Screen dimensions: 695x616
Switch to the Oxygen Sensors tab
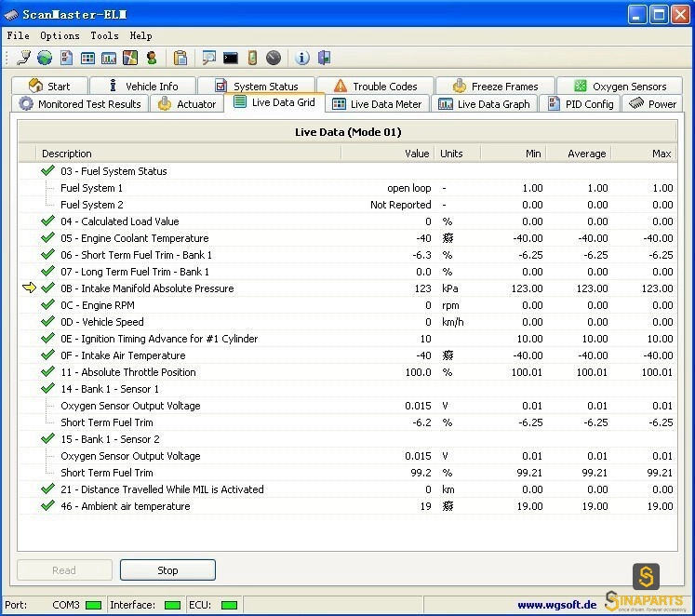620,86
